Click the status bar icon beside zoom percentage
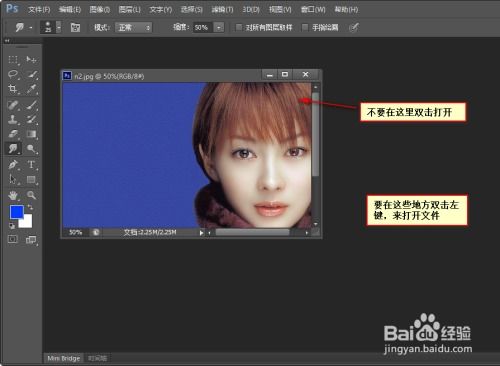Viewport: 500px width, 366px height. click(96, 232)
